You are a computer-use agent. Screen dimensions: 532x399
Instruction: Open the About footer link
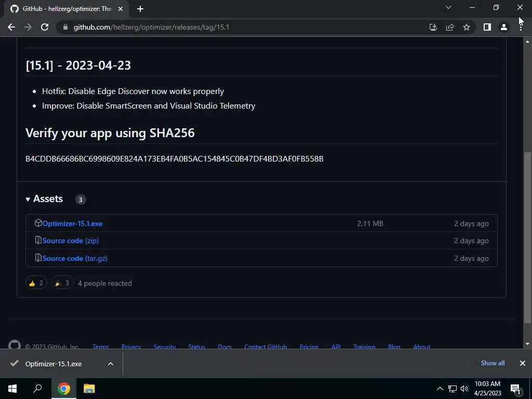point(422,347)
